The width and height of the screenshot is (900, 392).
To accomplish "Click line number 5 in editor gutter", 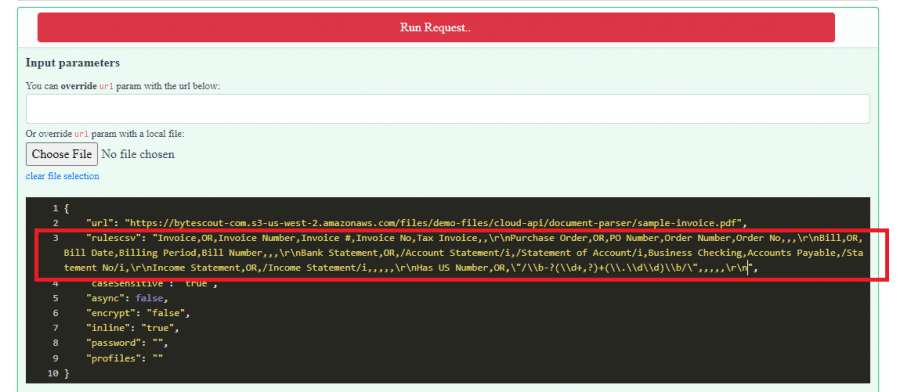I will tap(56, 298).
